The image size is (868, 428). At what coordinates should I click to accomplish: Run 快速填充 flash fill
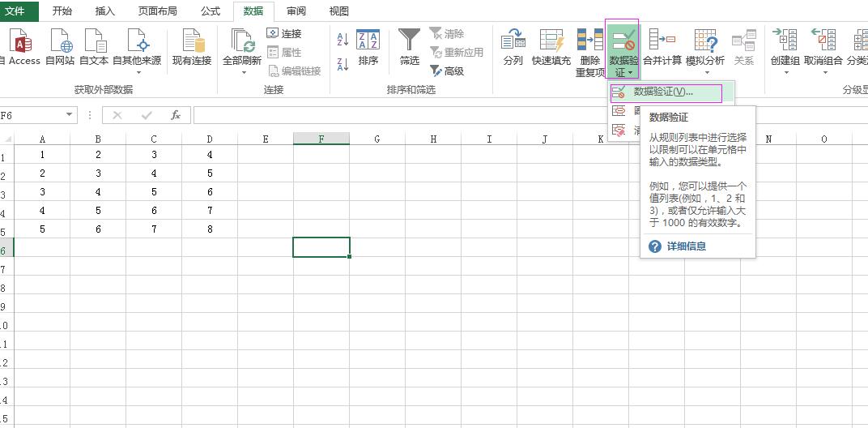[x=551, y=47]
